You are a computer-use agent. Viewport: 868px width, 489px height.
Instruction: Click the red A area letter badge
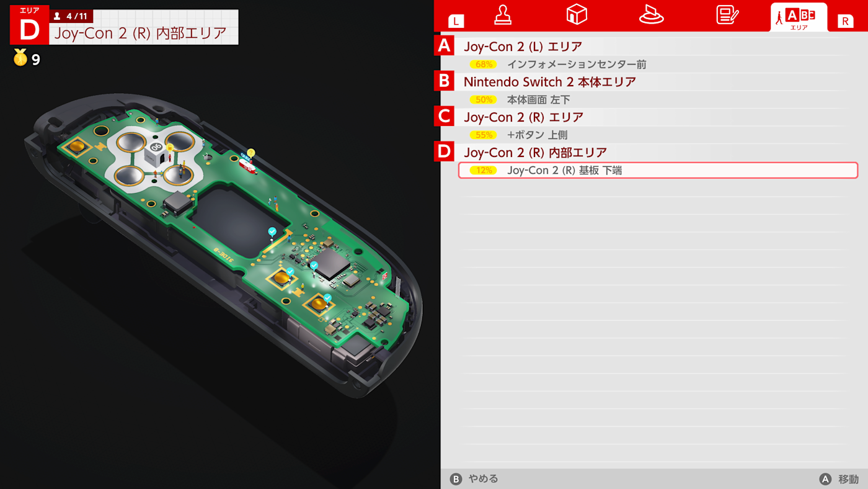point(443,47)
